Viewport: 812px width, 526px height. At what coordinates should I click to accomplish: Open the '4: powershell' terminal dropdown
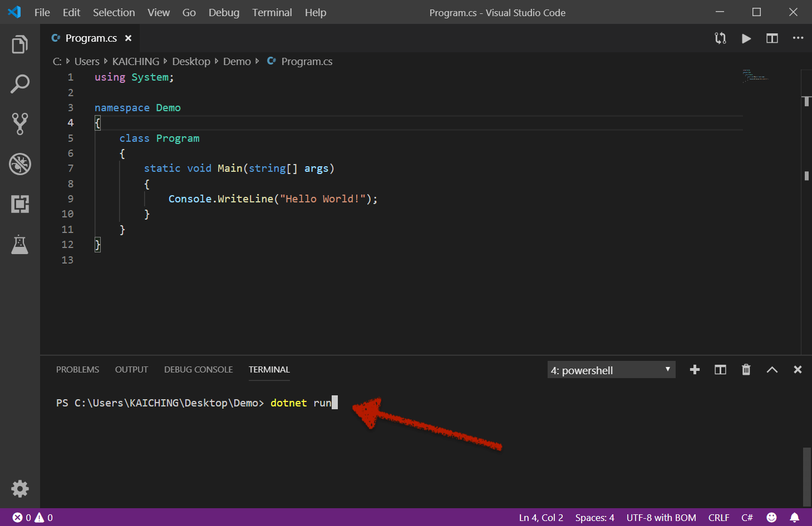point(611,369)
